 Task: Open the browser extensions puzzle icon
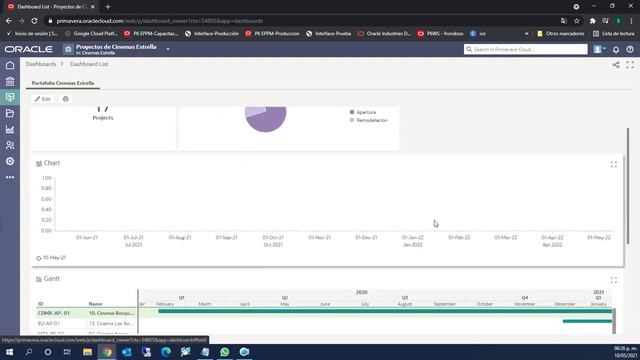pos(592,21)
